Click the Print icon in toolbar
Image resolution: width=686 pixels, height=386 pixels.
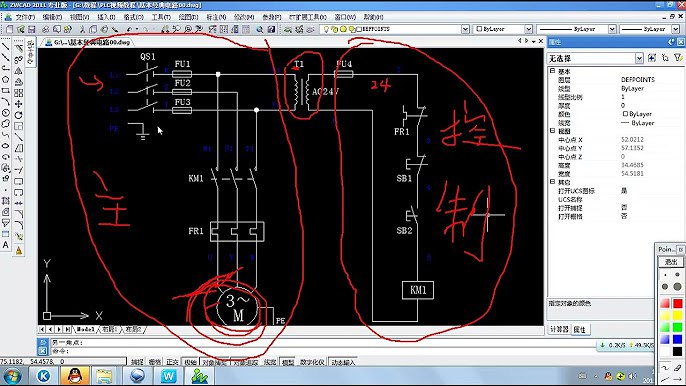click(x=46, y=29)
